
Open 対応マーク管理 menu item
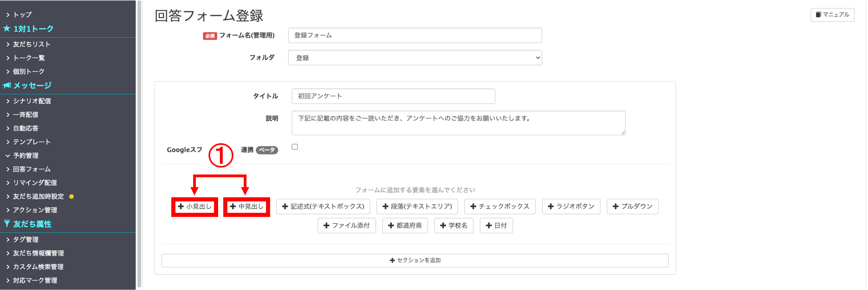pyautogui.click(x=35, y=280)
